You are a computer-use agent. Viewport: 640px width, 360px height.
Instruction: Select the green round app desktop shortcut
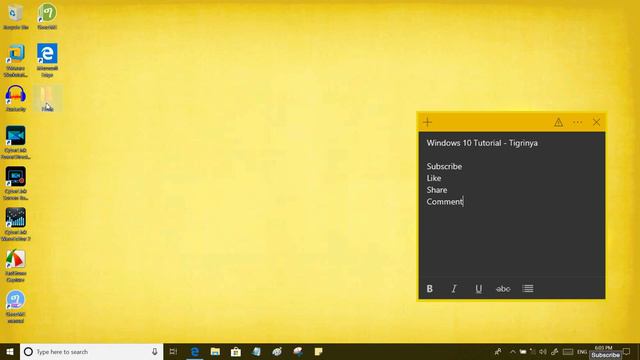coord(47,17)
